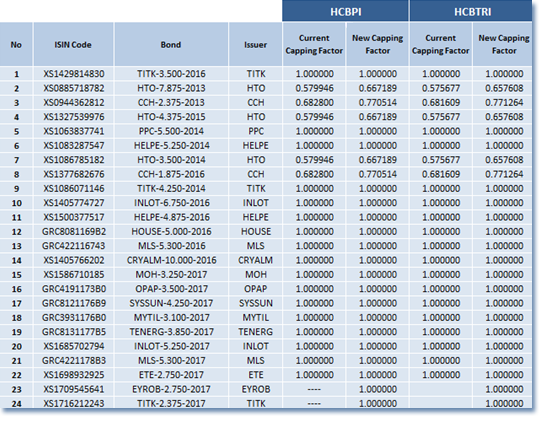Click ISIN code XS1405774727
The width and height of the screenshot is (543, 421).
pos(74,203)
